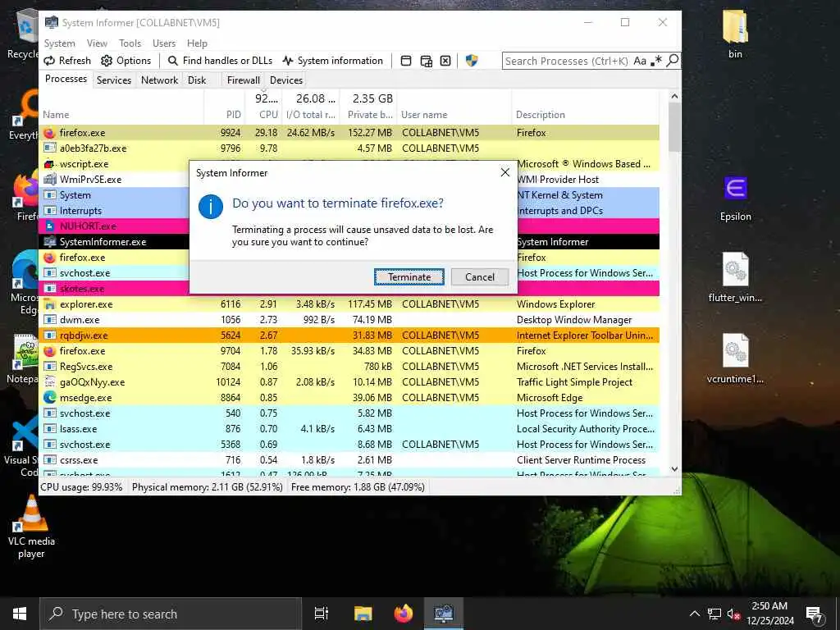Select the Processes tab
840x630 pixels.
click(66, 79)
